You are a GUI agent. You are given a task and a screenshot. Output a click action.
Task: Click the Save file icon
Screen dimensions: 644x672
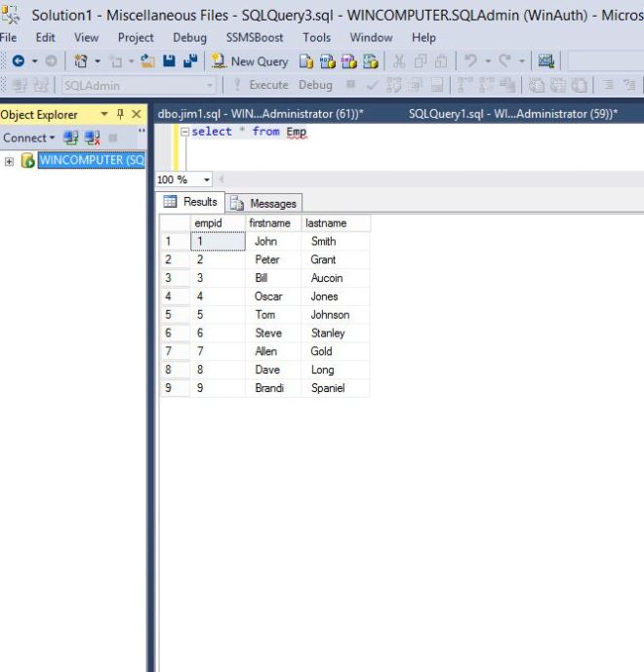170,61
